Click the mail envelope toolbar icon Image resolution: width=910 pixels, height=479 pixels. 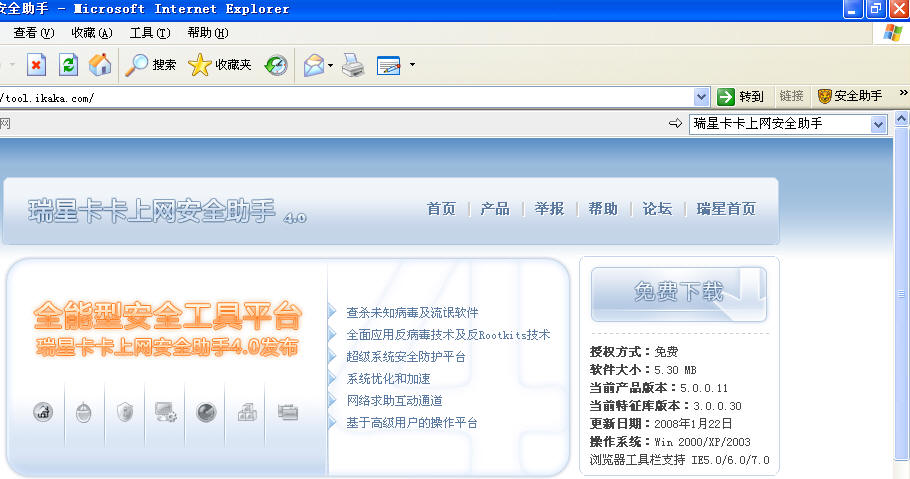click(314, 65)
